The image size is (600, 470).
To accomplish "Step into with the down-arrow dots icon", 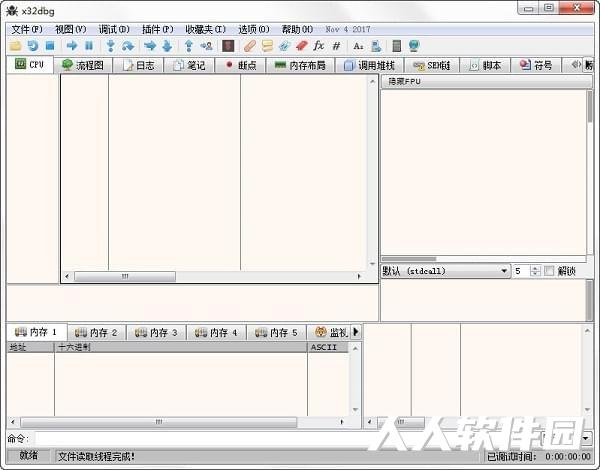I will pyautogui.click(x=111, y=46).
